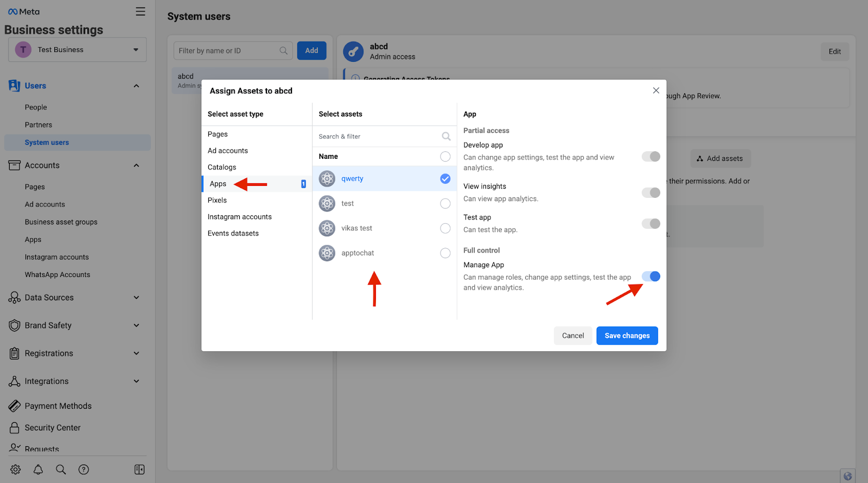Select the apptochat app checkbox
Viewport: 868px width, 483px height.
[x=445, y=253]
